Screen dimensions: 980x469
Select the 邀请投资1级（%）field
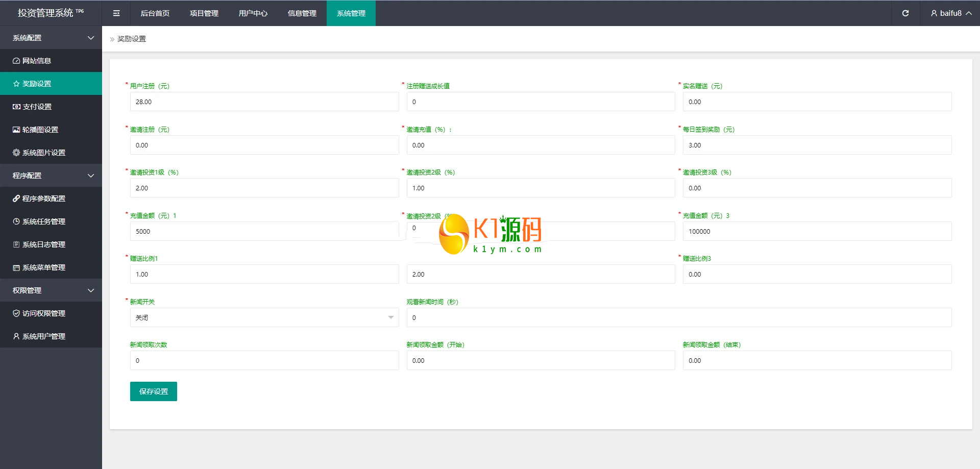click(x=264, y=188)
